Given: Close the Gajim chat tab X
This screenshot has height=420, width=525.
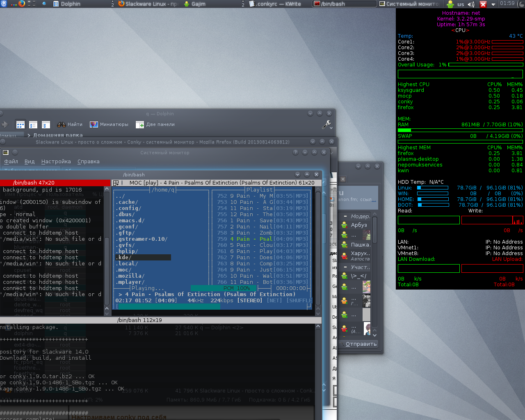Looking at the screenshot, I should [343, 179].
